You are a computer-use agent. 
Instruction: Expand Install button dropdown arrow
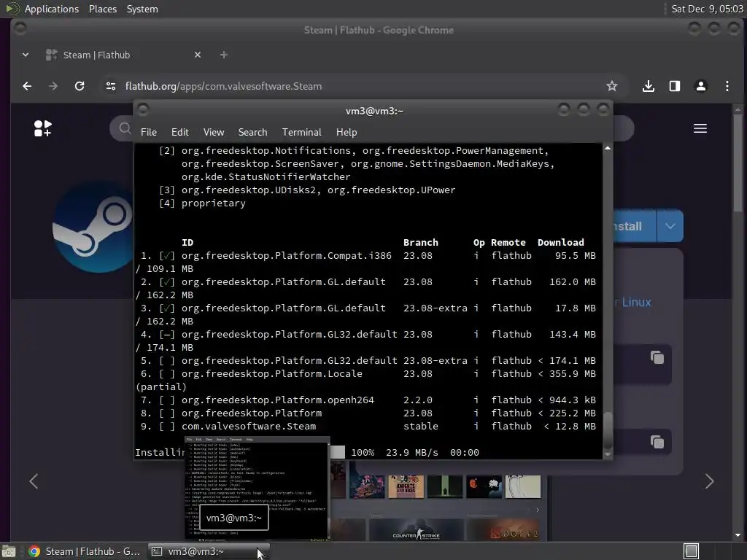670,226
